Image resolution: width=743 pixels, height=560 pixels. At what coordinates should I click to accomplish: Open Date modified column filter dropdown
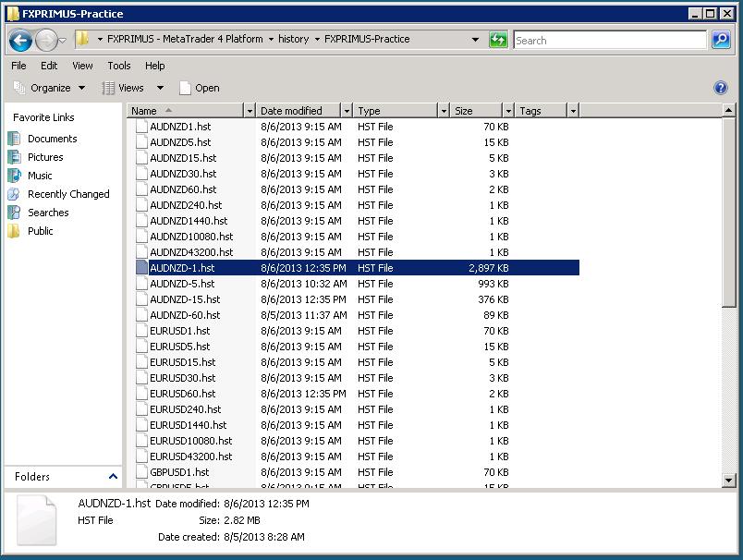(347, 111)
